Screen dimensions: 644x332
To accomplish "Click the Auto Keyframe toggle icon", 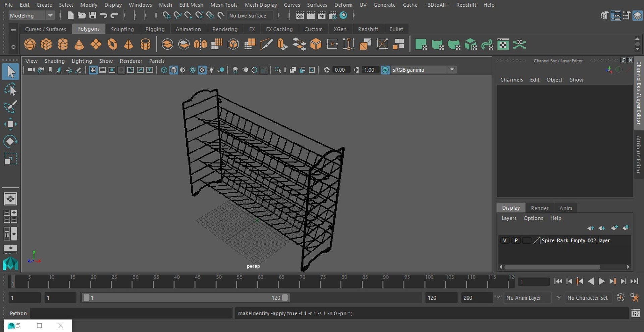I will 621,297.
